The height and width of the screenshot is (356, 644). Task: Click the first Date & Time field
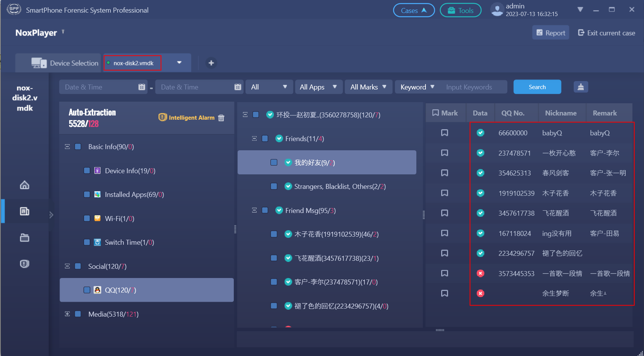click(x=103, y=87)
